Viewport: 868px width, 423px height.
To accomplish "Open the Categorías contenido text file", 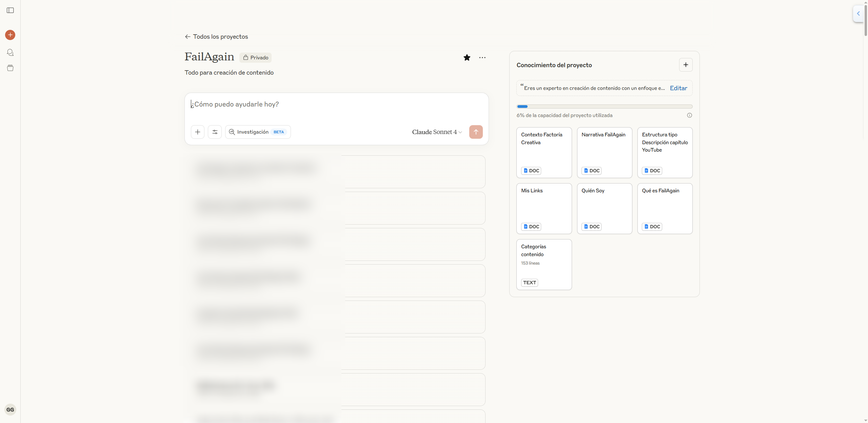I will [544, 265].
